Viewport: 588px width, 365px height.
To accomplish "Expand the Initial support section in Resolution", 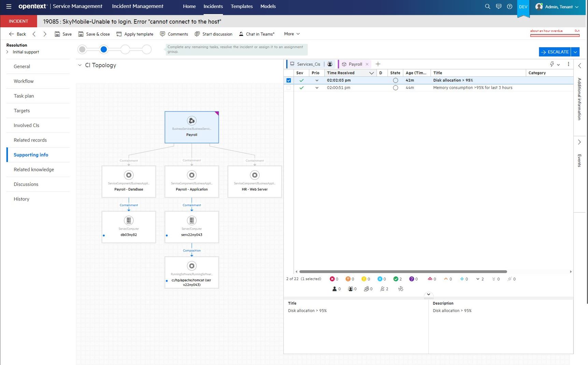I will [8, 52].
